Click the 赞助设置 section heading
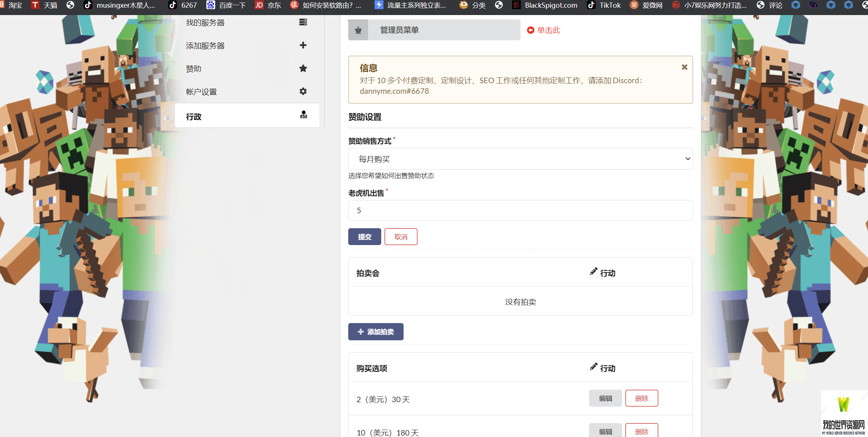Screen dimensions: 868x437 pos(365,117)
